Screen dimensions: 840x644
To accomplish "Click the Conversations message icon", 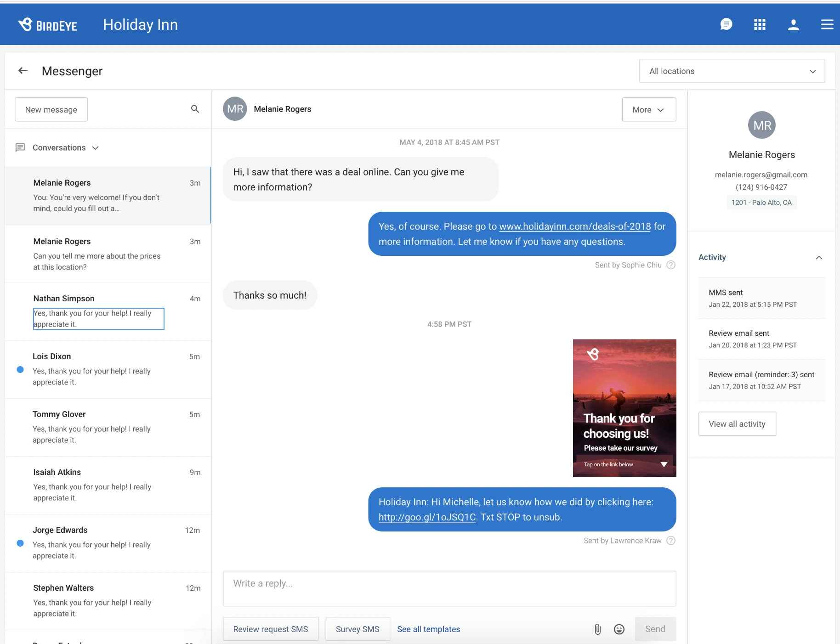I will click(20, 147).
